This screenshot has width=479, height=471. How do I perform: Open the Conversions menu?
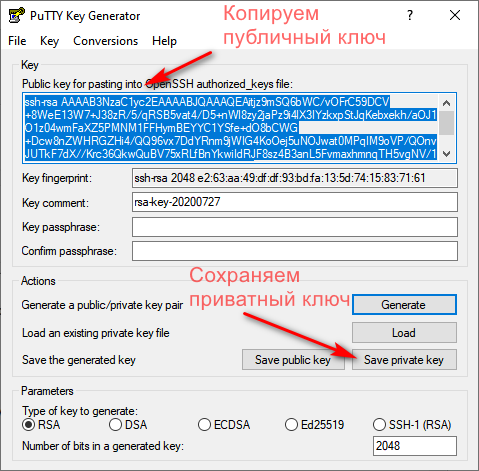[105, 41]
